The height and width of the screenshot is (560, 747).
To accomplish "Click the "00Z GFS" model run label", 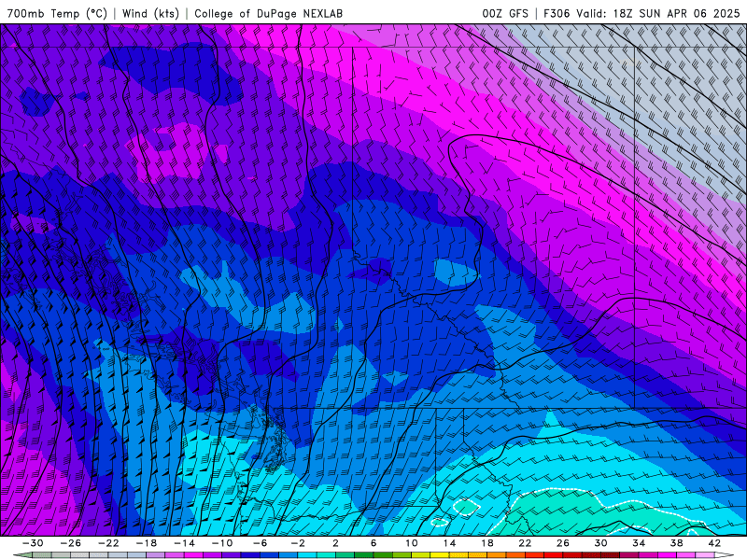I will [x=505, y=13].
